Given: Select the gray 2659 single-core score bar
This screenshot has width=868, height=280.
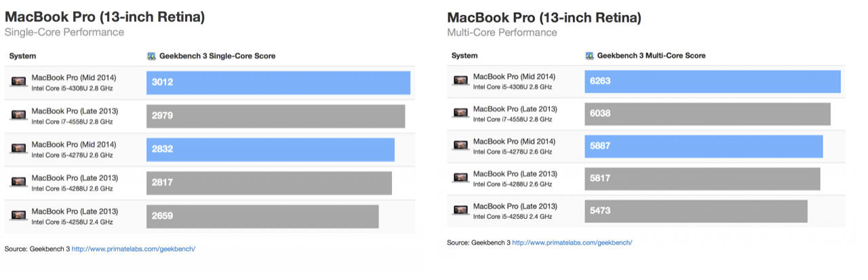Looking at the screenshot, I should tap(262, 216).
